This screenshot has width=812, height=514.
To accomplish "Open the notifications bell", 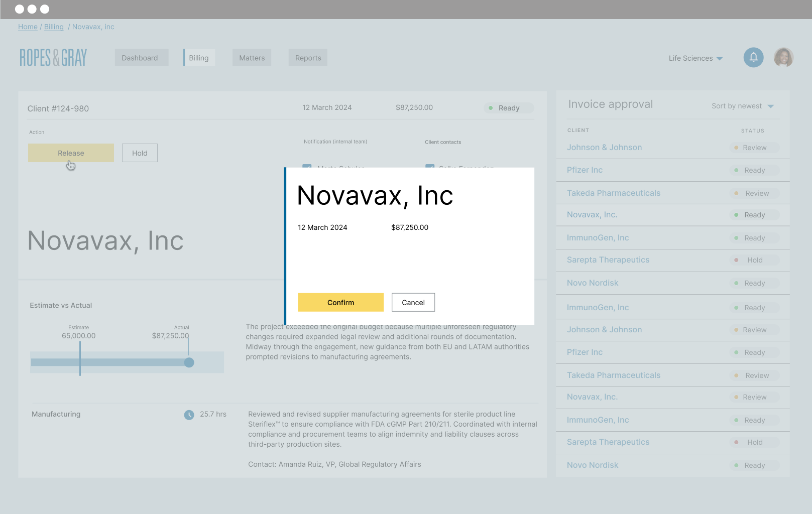I will click(753, 58).
